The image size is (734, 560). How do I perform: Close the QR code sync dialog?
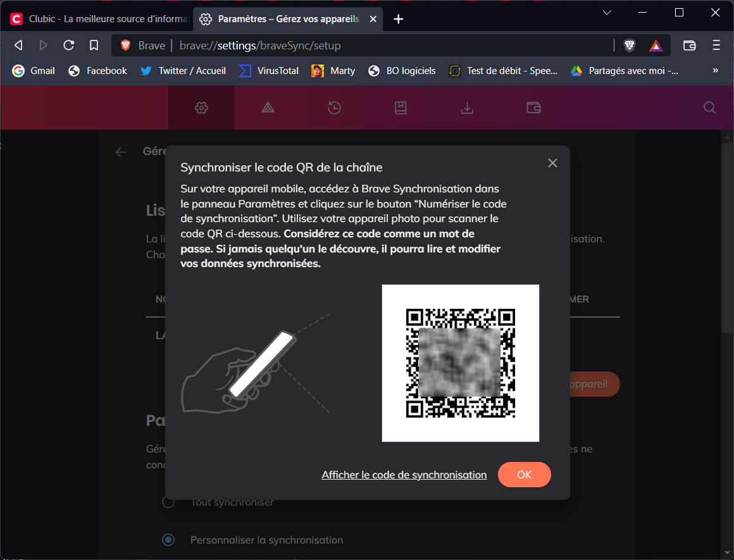552,163
